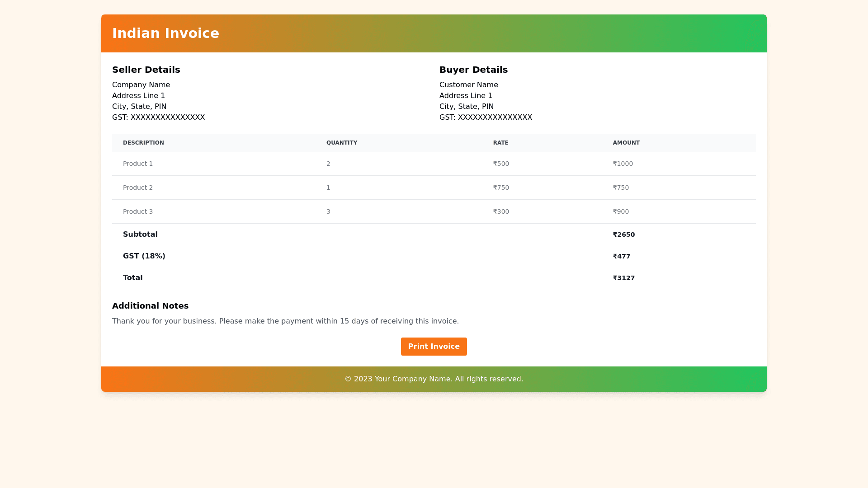Click the ₹750 rate for Product 2
This screenshot has width=868, height=488.
501,188
